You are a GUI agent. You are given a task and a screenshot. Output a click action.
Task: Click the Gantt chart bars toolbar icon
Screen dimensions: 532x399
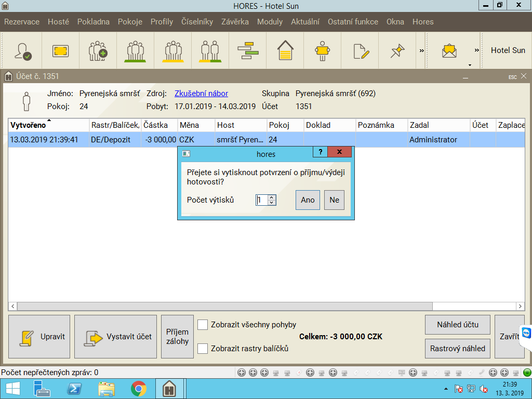pyautogui.click(x=248, y=50)
